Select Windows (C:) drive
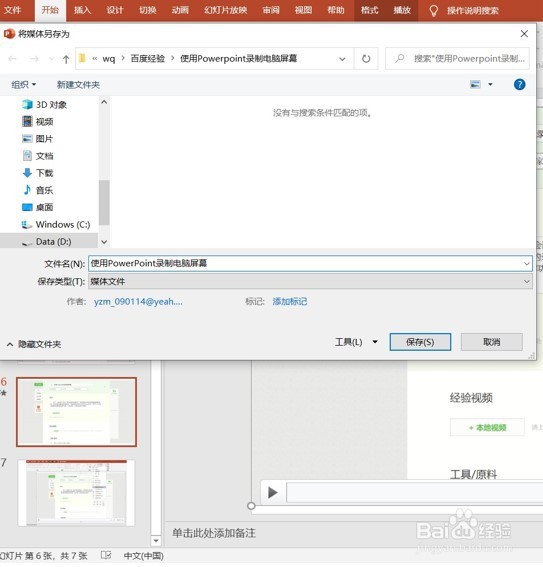The width and height of the screenshot is (543, 567). (56, 225)
